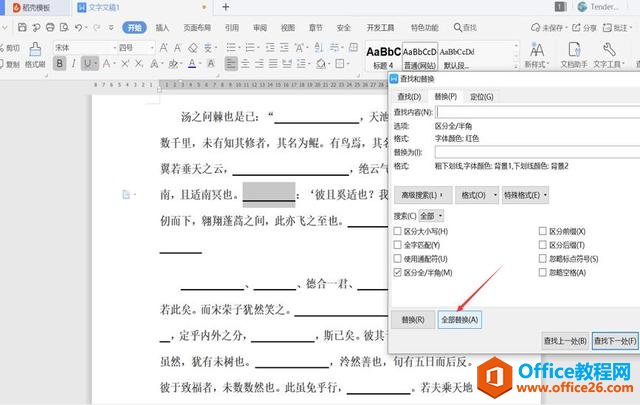Apply Superscript formatting
Viewport: 640px width, 405px height.
[x=125, y=64]
